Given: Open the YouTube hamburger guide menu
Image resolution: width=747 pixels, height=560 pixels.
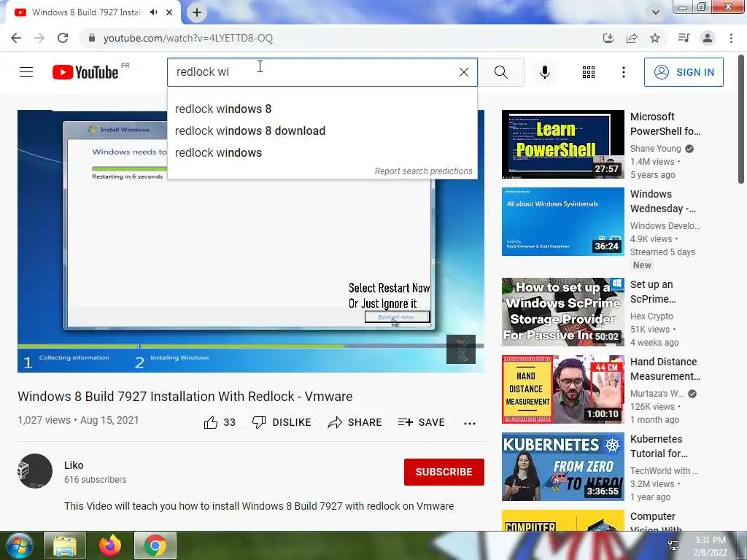Looking at the screenshot, I should 26,72.
